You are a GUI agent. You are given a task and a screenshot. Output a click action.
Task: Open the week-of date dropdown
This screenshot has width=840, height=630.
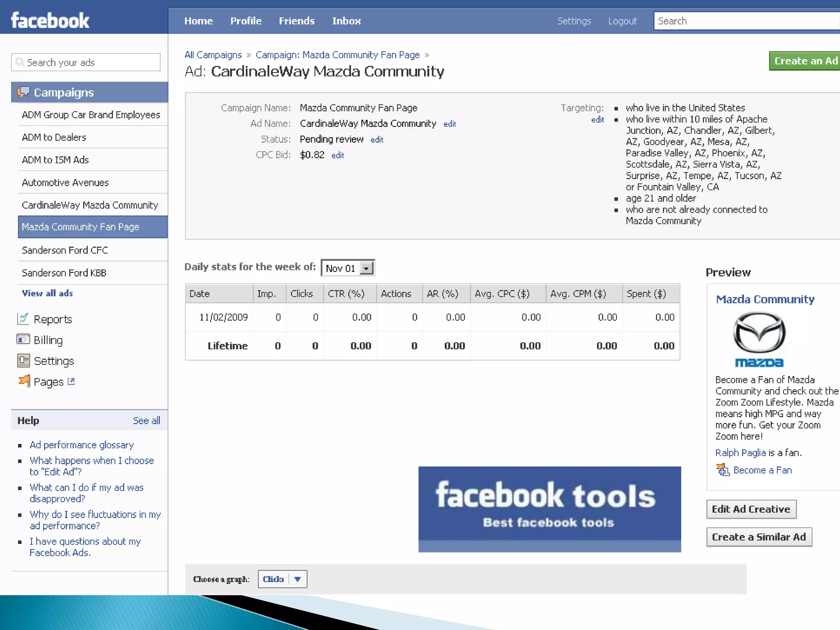[366, 268]
